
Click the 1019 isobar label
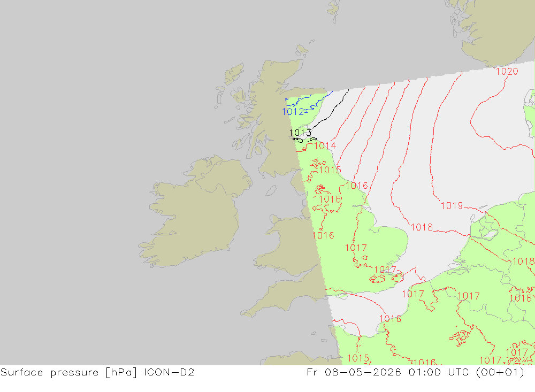(452, 206)
